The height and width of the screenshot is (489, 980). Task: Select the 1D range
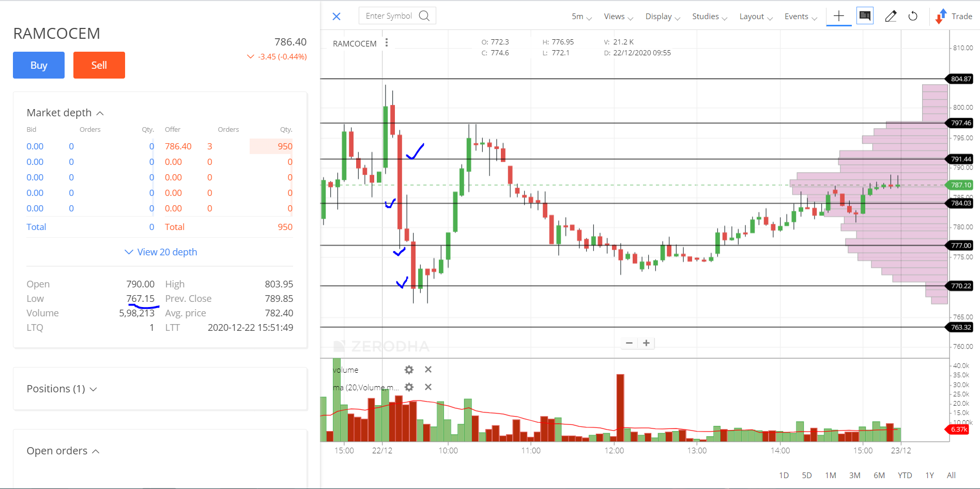784,475
